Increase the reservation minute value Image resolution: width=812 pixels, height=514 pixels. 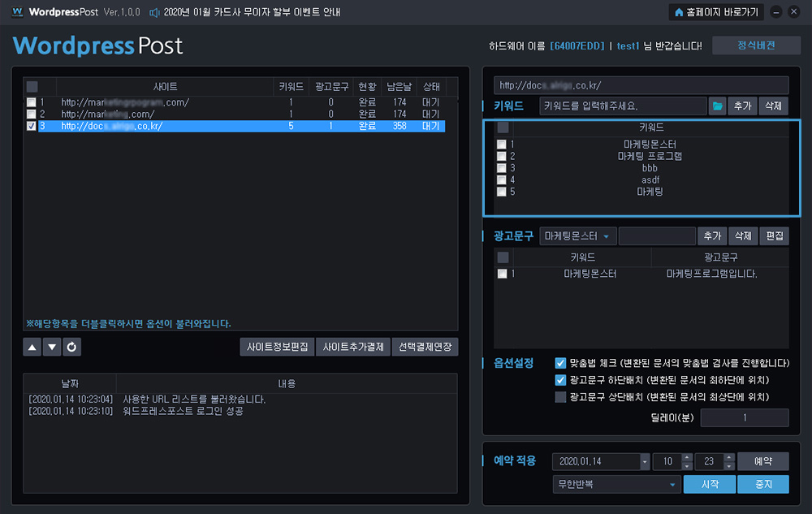729,458
